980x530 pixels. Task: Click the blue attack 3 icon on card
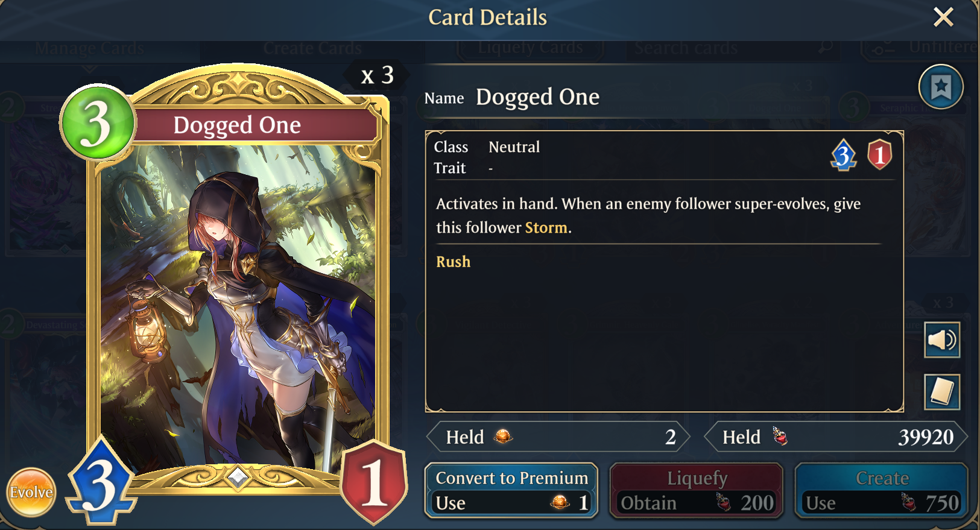tap(100, 481)
